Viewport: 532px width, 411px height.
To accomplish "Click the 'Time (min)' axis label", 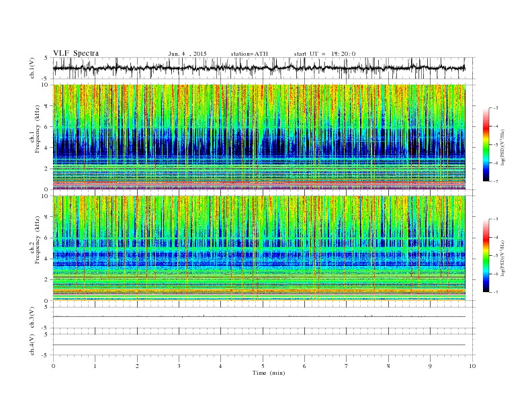I will [269, 373].
